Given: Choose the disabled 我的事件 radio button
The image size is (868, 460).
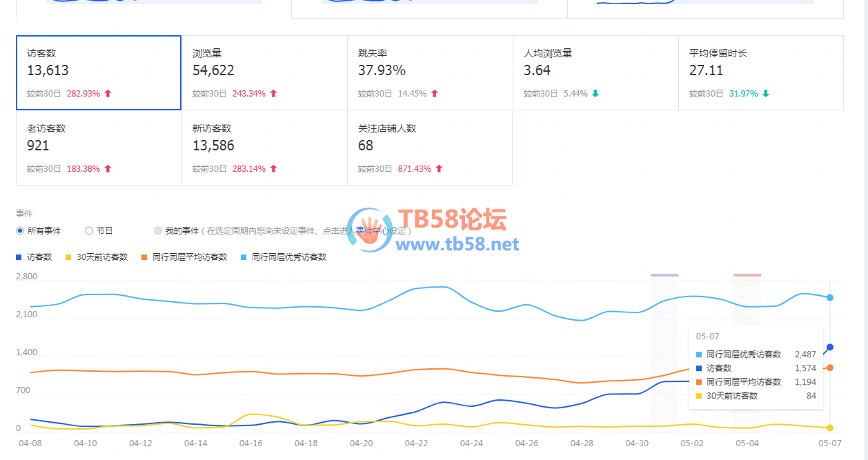Looking at the screenshot, I should point(158,231).
